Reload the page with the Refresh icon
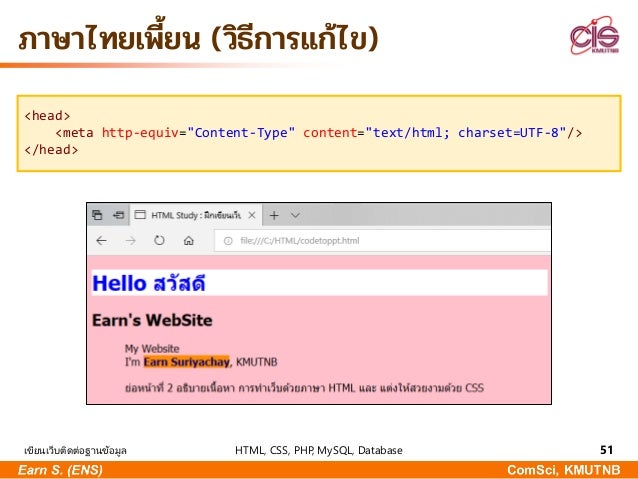The width and height of the screenshot is (638, 479). click(x=159, y=241)
